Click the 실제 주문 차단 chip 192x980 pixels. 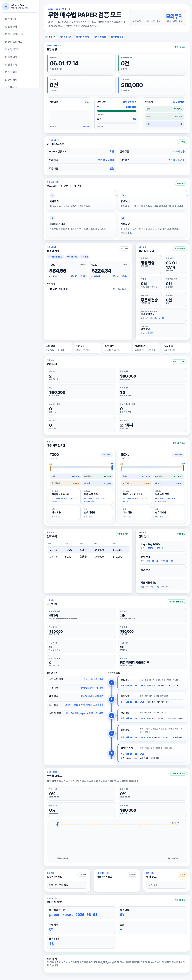pos(65,37)
